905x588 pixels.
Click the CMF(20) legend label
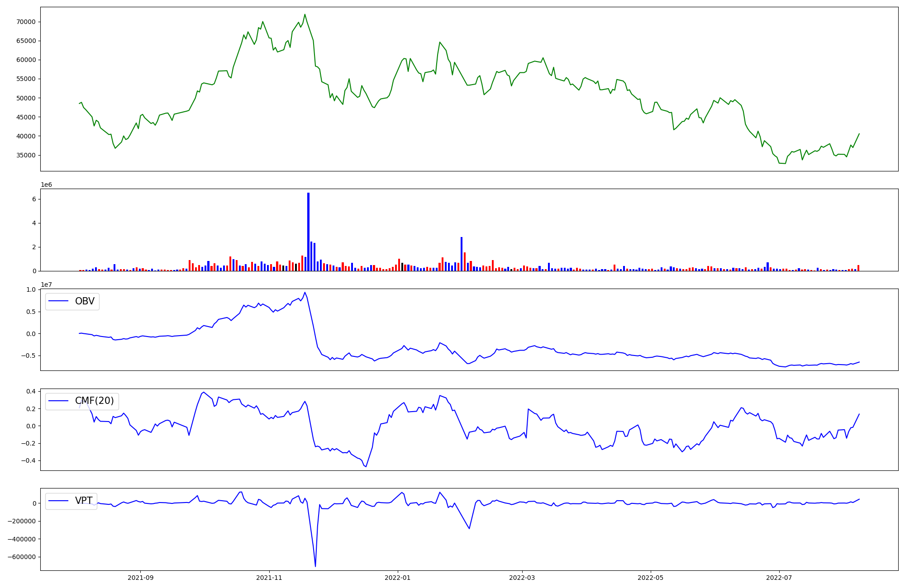pos(94,401)
